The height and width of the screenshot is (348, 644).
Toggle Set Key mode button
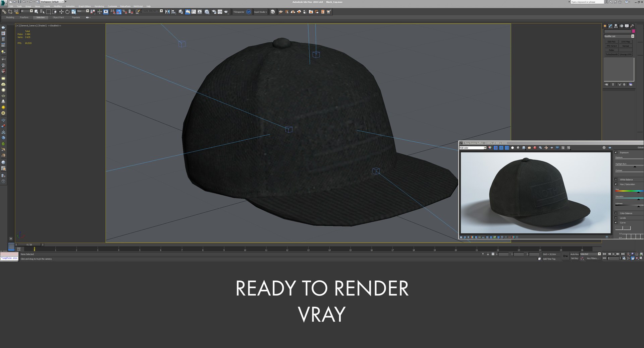pos(575,258)
